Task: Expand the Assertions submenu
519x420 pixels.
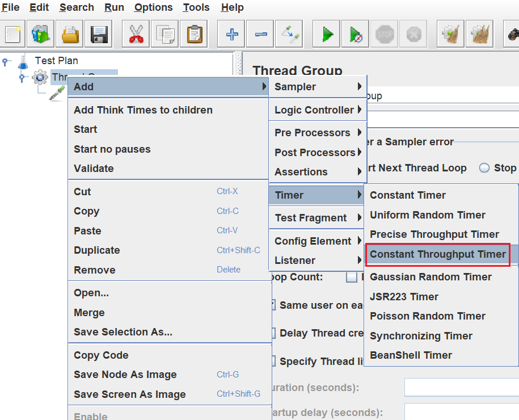Action: click(x=318, y=172)
